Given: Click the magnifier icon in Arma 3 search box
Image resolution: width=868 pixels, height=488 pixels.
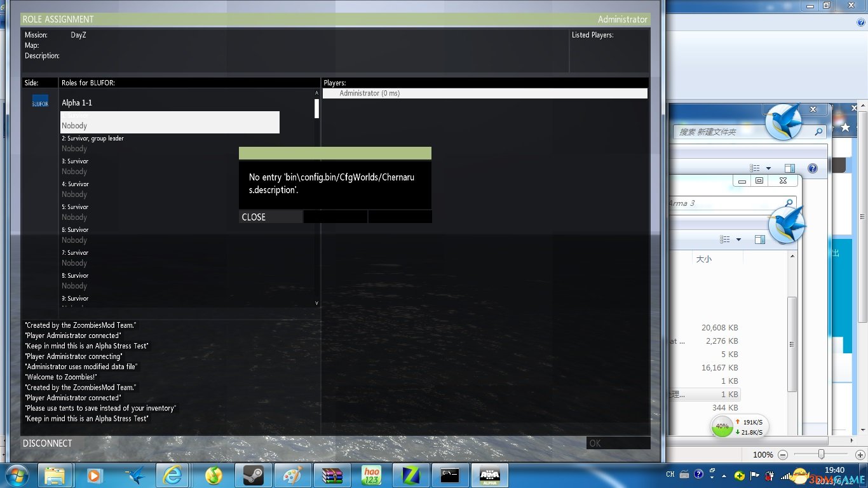Looking at the screenshot, I should tap(789, 203).
